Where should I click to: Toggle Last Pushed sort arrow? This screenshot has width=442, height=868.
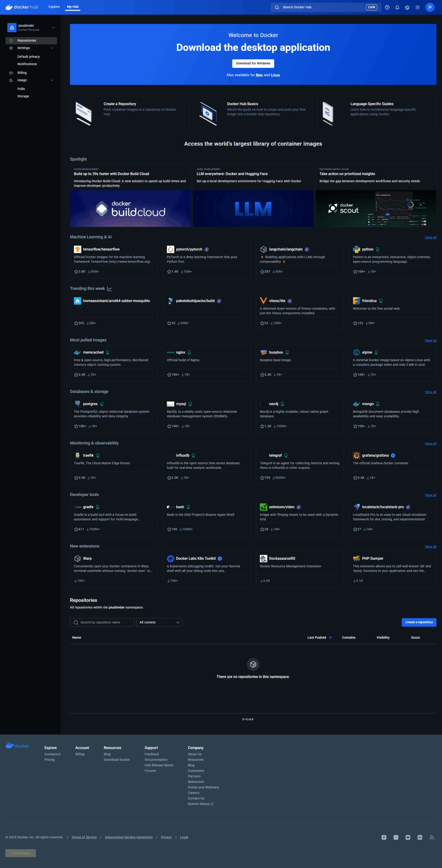click(330, 637)
